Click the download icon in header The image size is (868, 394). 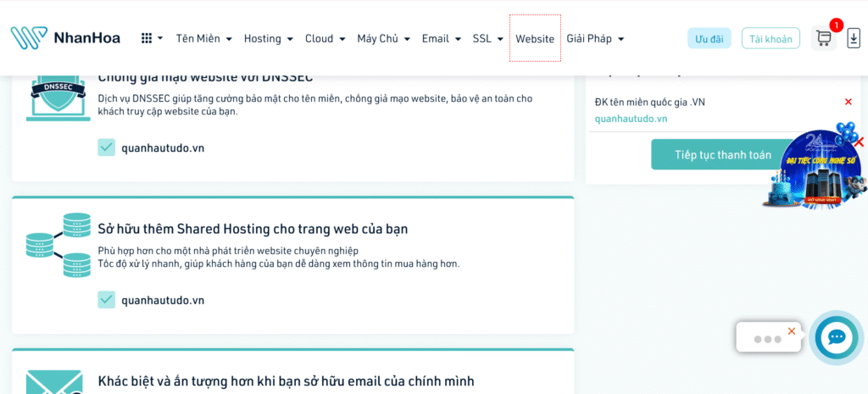(x=853, y=38)
